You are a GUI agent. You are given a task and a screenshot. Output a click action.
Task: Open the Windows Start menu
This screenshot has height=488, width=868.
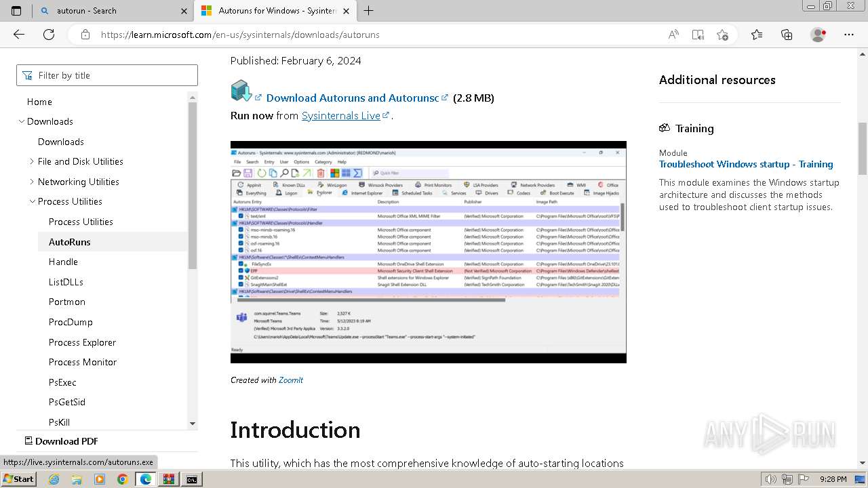pos(19,479)
